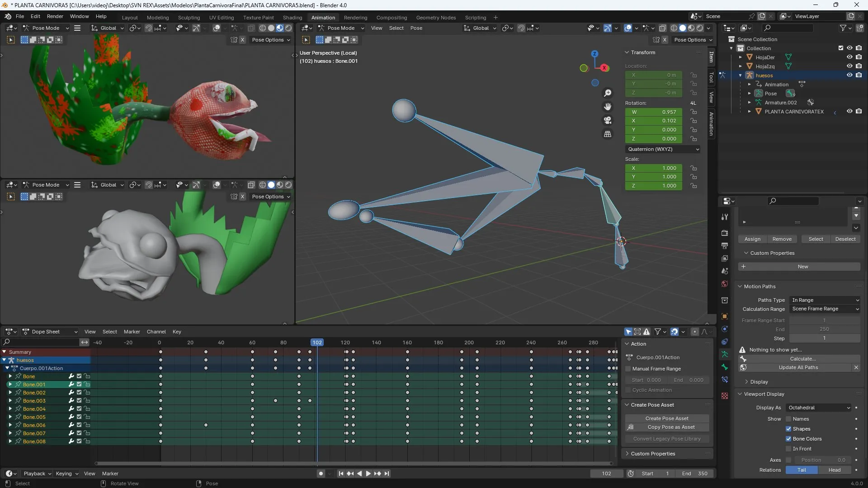Viewport: 868px width, 488px height.
Task: Open the Output properties tab icon
Action: point(725,246)
